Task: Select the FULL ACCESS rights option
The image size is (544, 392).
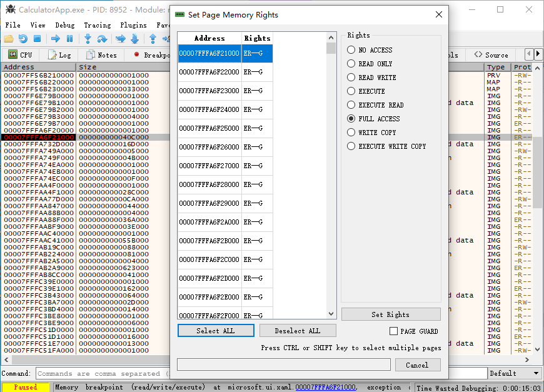Action: click(351, 119)
